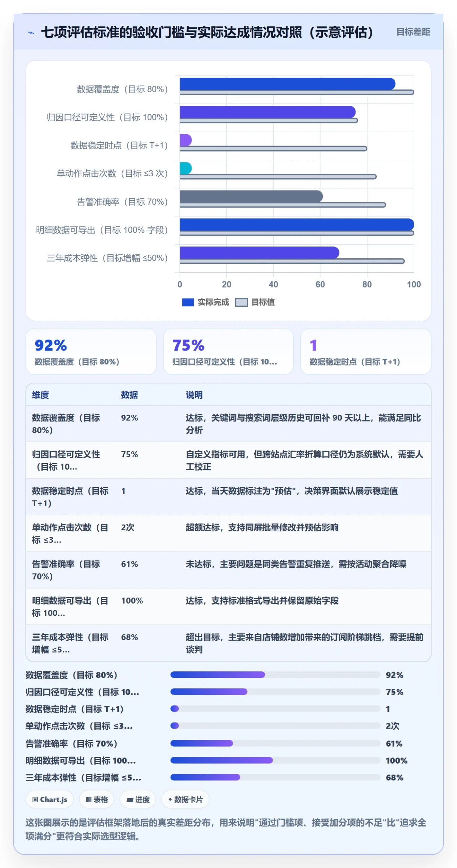The height and width of the screenshot is (868, 457).
Task: Click the 明细数据可导出 100% progress bar
Action: coord(275,760)
